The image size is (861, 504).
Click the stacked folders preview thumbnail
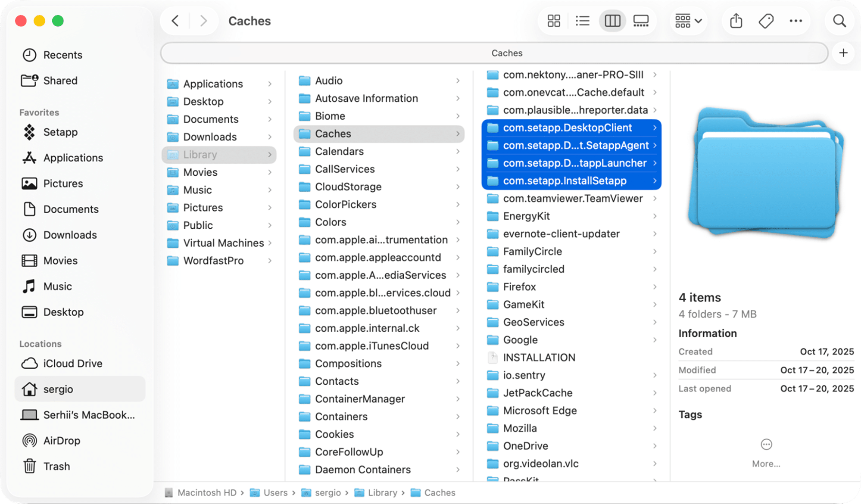pyautogui.click(x=766, y=172)
